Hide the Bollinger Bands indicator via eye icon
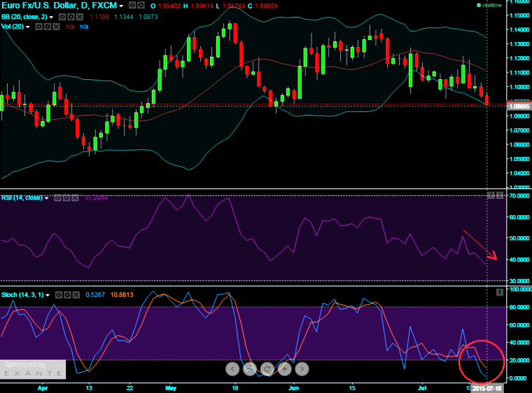The image size is (532, 393). 62,17
